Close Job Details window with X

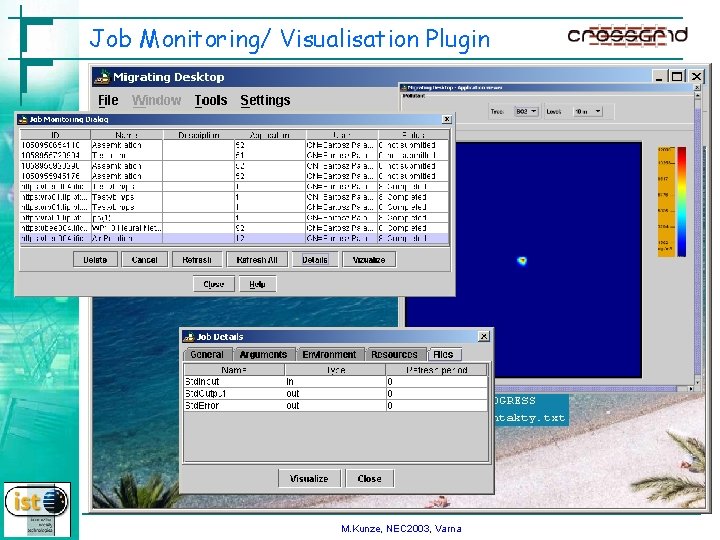point(484,337)
